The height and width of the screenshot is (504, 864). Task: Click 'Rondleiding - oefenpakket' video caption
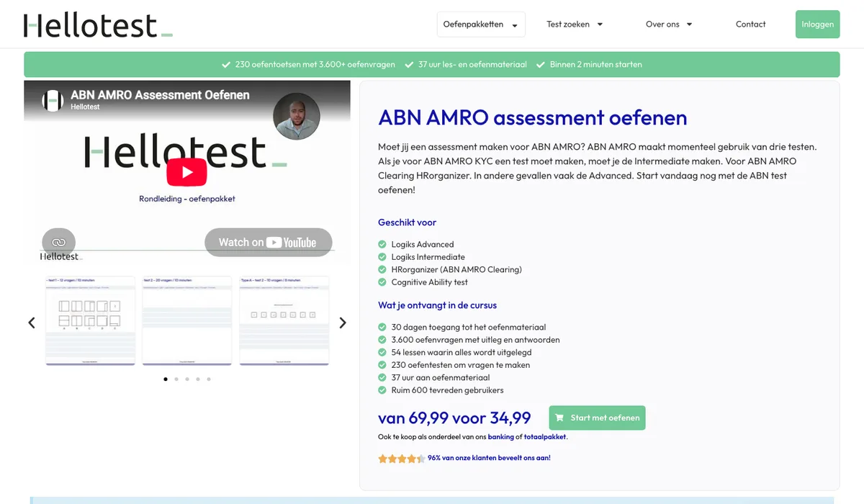(187, 199)
